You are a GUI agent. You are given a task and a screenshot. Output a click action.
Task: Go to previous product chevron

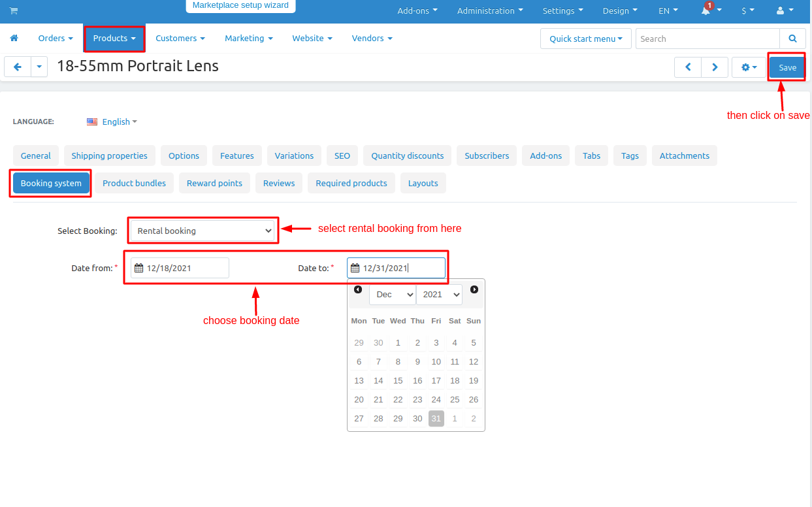688,67
